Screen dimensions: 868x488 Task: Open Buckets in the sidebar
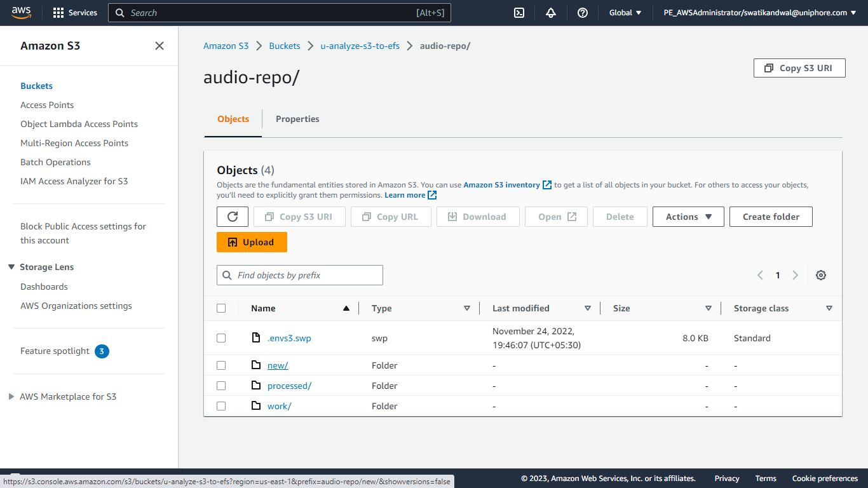36,86
